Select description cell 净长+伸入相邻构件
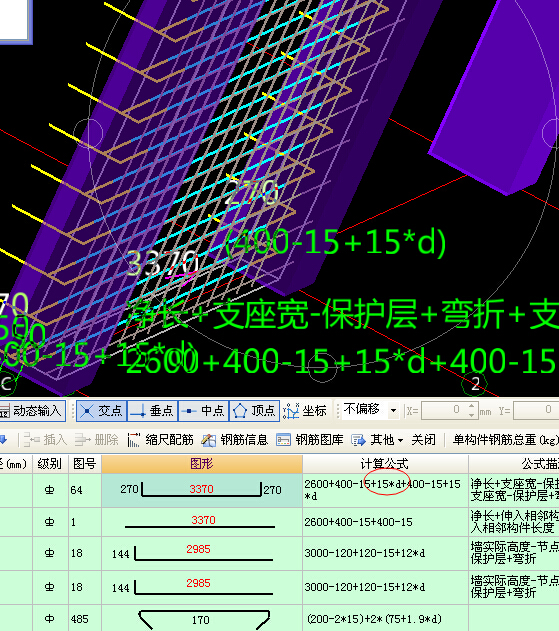The image size is (559, 631). click(514, 522)
